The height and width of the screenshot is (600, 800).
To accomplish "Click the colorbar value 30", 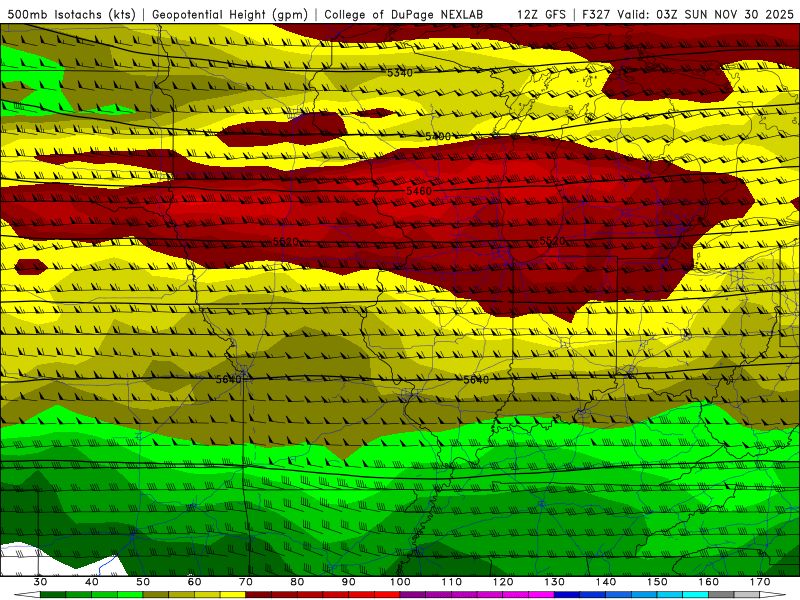I will click(40, 582).
